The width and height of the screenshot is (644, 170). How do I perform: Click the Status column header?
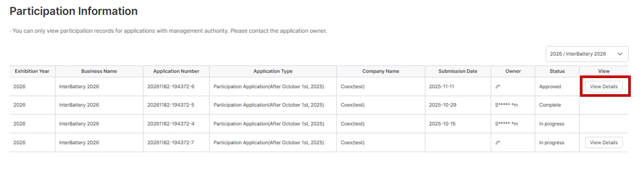[557, 71]
